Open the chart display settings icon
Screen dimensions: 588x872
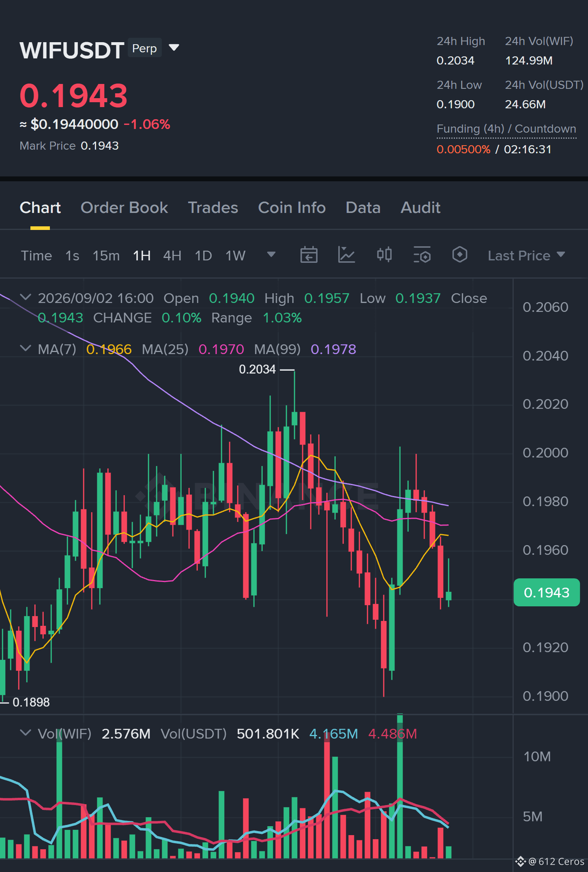point(422,255)
